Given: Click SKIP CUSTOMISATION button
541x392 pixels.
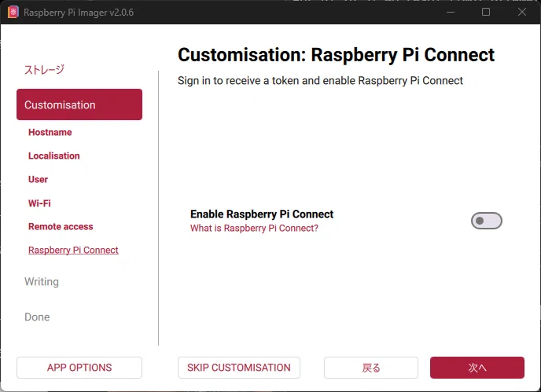Looking at the screenshot, I should [239, 368].
